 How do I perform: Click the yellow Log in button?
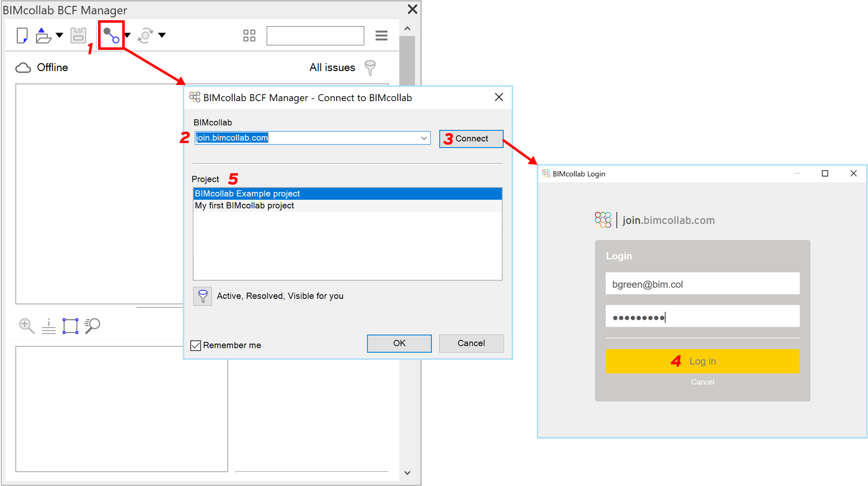coord(702,361)
